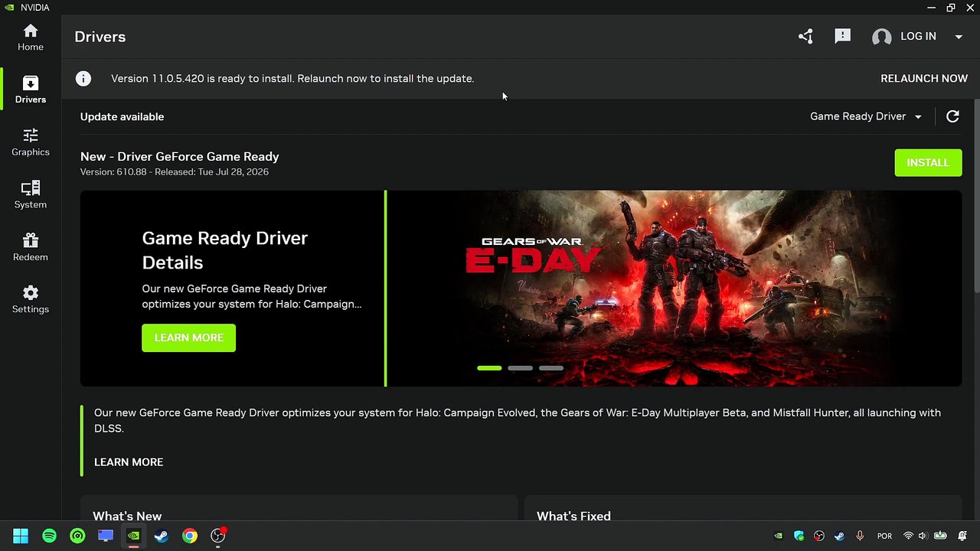Viewport: 980px width, 551px height.
Task: Click the NVIDIA app taskbar icon
Action: 133,536
